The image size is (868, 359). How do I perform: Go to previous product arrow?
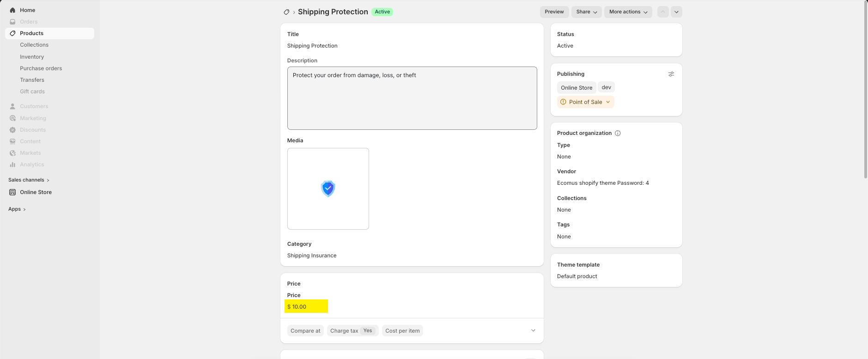click(x=663, y=12)
